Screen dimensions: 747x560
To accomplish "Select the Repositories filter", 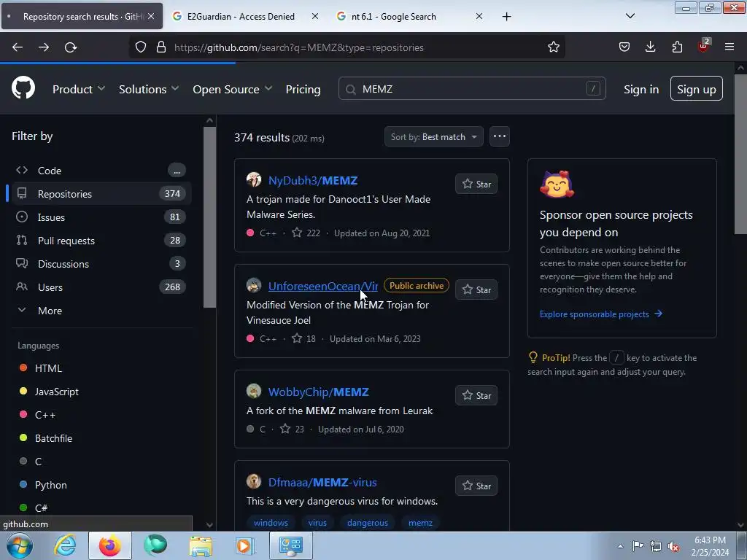I will point(101,194).
